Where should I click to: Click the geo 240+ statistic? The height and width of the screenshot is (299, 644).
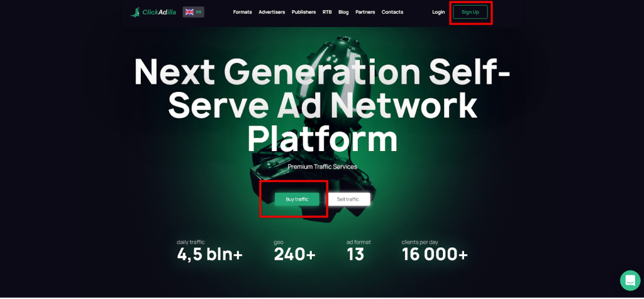click(x=294, y=251)
